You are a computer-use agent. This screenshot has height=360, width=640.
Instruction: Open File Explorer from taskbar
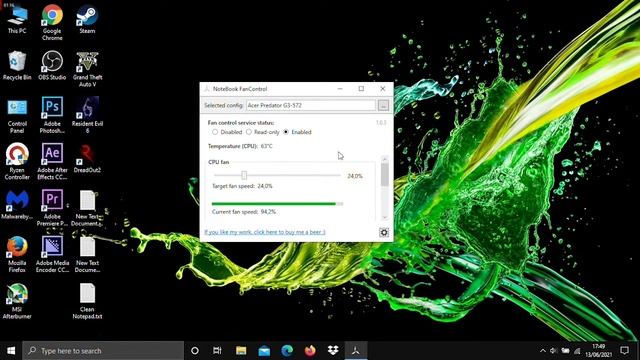241,351
